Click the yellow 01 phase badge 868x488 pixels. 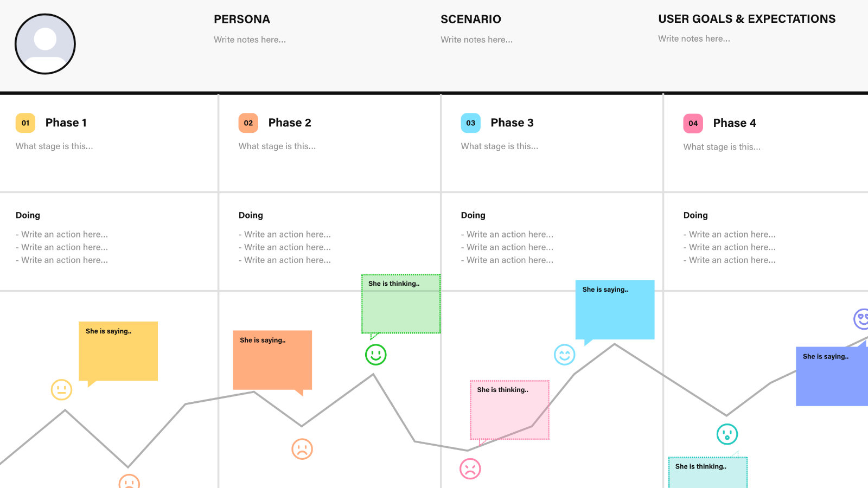(25, 123)
